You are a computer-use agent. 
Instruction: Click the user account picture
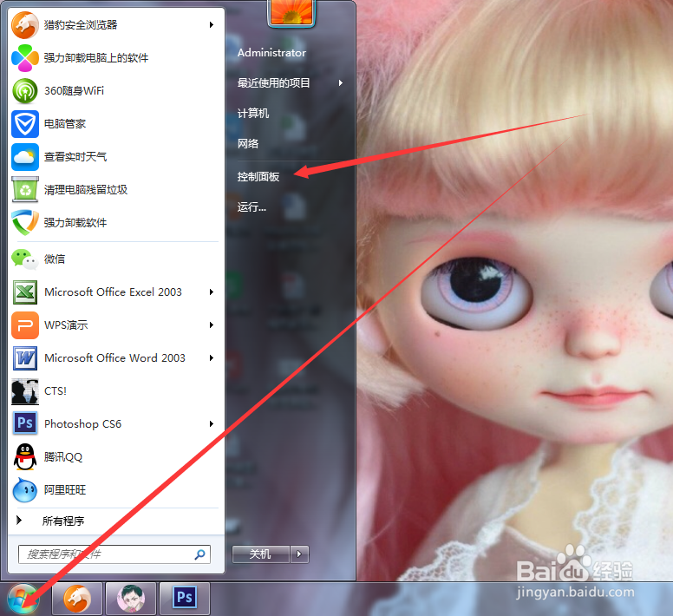[291, 12]
